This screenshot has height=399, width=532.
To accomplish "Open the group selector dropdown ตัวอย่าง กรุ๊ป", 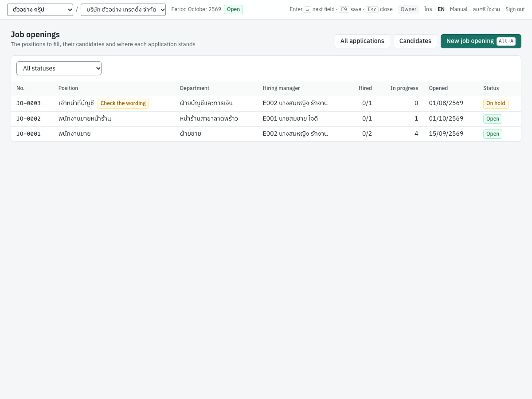I will click(x=40, y=10).
